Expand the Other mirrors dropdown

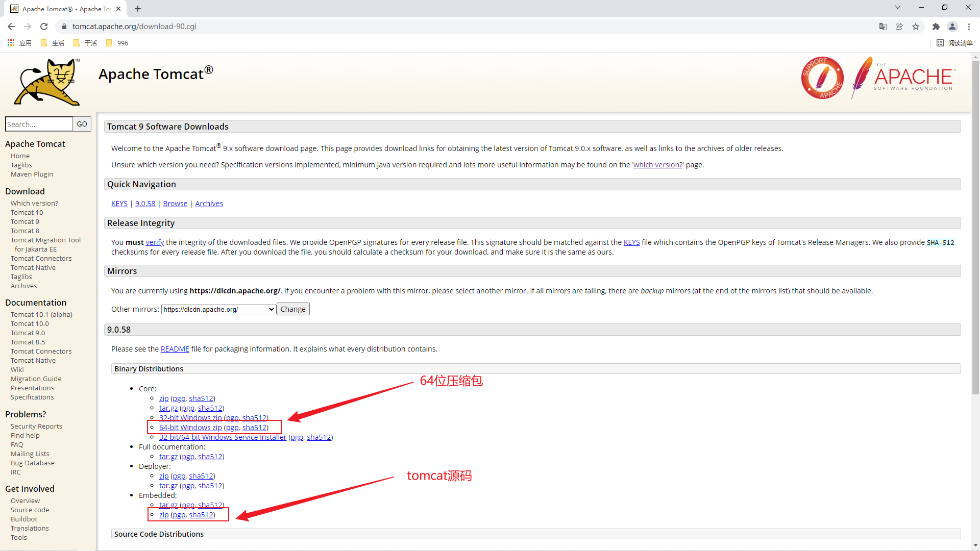[x=219, y=309]
